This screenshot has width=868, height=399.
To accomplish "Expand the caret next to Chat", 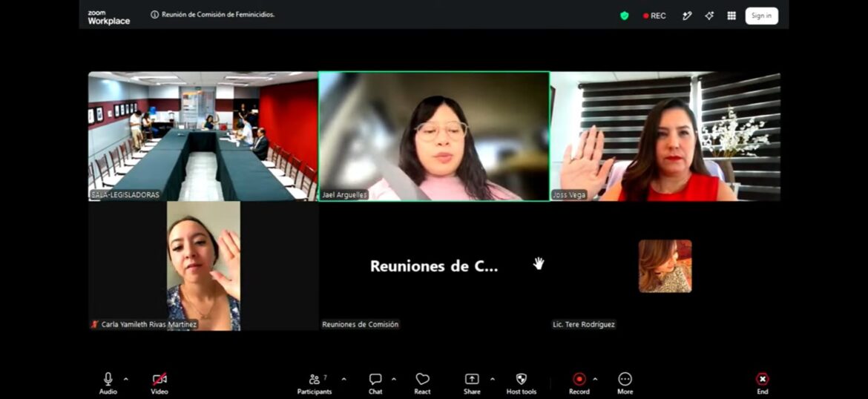I will tap(394, 379).
